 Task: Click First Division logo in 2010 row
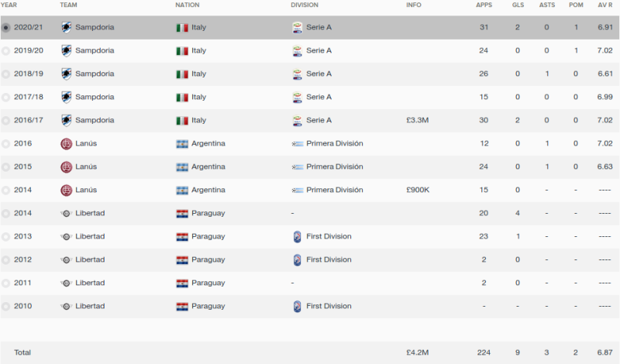[297, 306]
